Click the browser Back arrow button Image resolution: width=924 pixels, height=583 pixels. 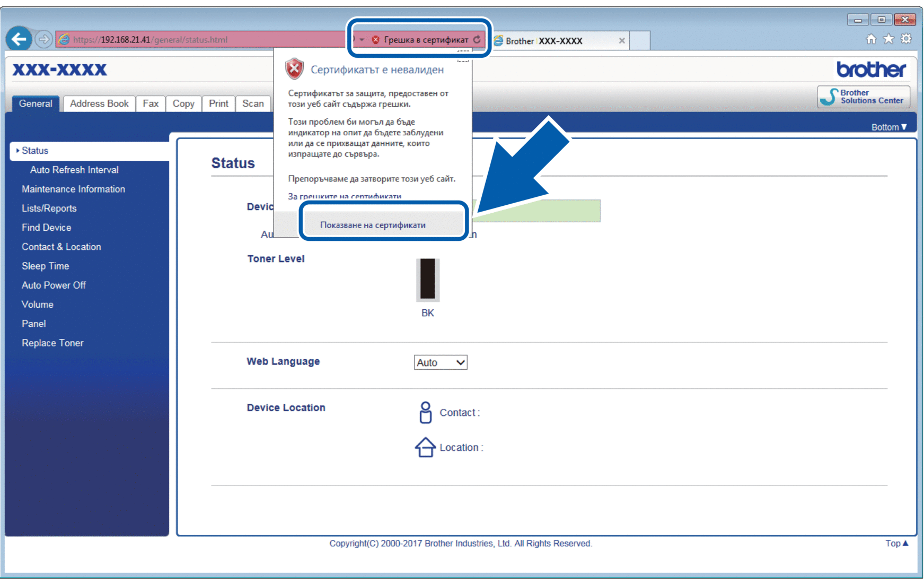(x=19, y=39)
